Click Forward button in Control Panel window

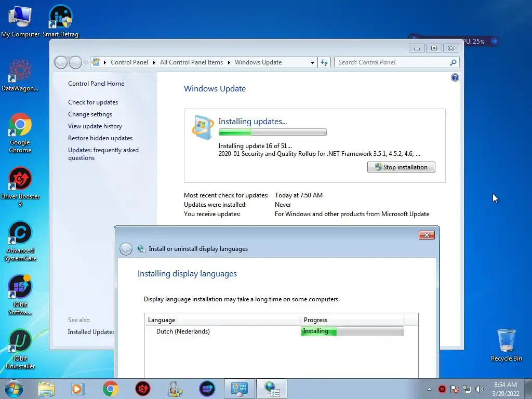click(75, 62)
